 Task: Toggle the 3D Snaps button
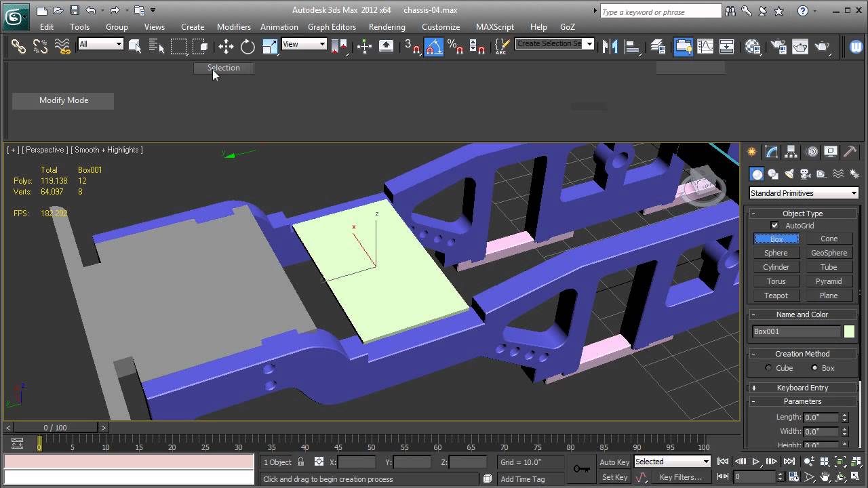point(412,46)
